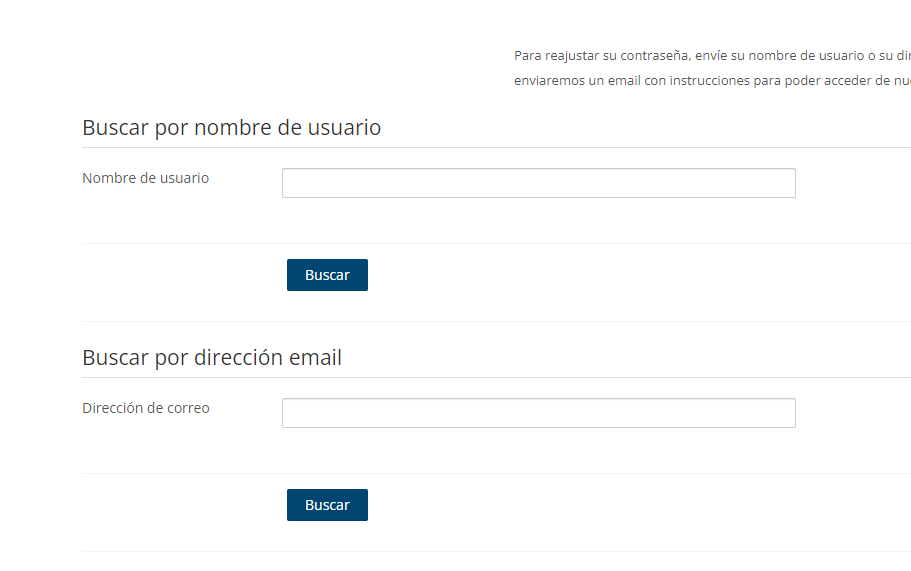Click the "Buscar por nombre de usuario" heading

(x=231, y=128)
